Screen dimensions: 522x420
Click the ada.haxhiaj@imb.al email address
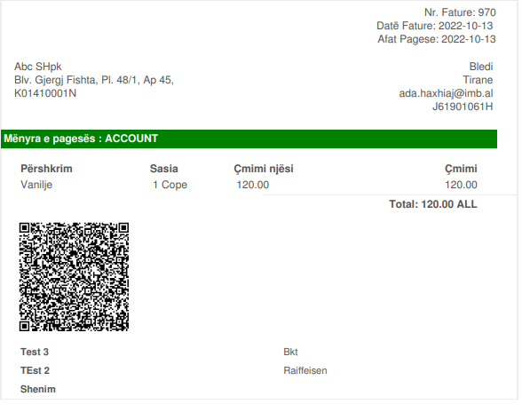tap(446, 93)
